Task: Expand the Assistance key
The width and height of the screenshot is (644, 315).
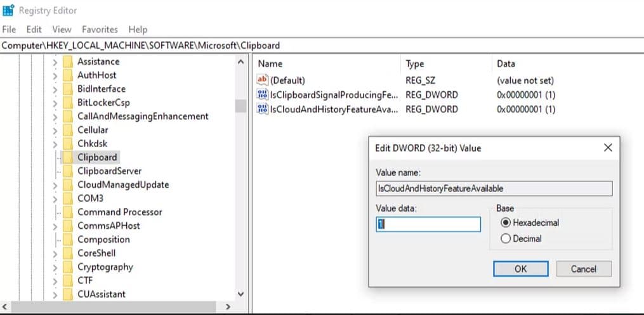Action: tap(55, 62)
